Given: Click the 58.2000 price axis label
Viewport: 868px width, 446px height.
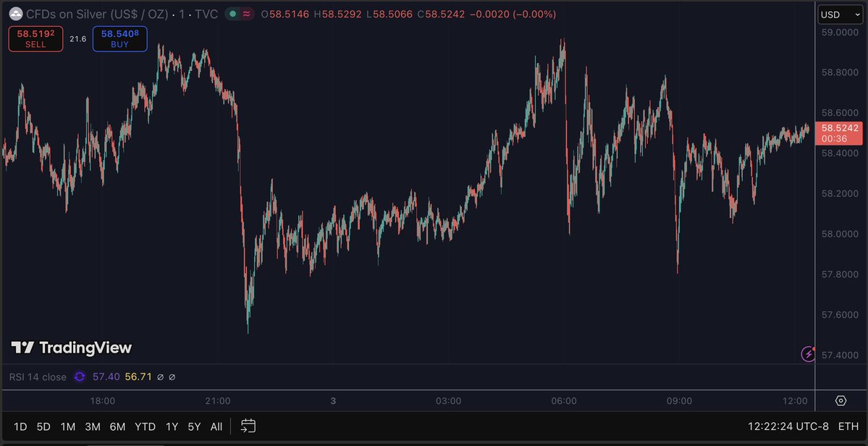Looking at the screenshot, I should tap(840, 193).
